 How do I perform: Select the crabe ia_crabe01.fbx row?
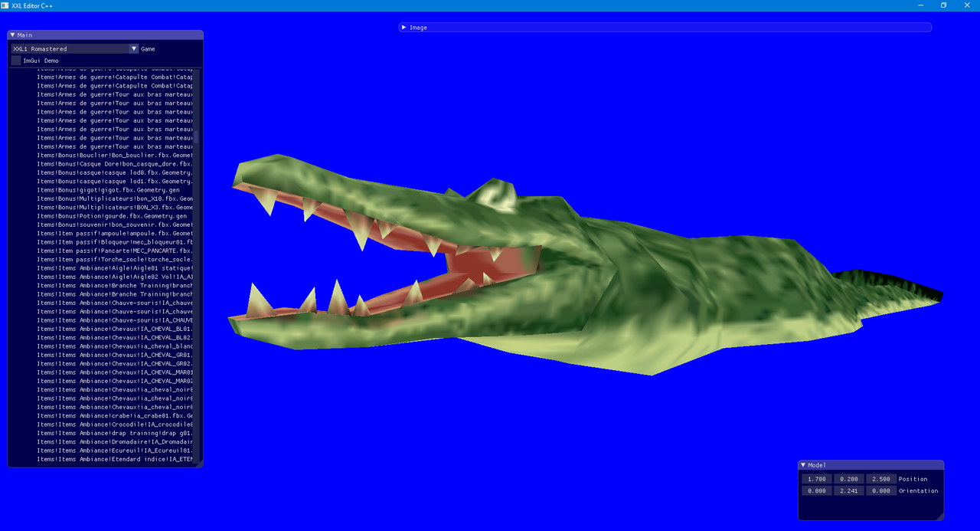point(115,416)
